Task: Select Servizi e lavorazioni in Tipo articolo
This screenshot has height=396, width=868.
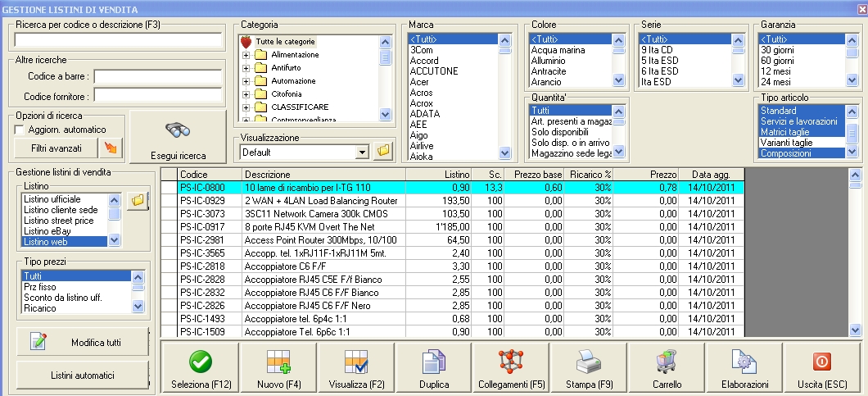Action: coord(802,121)
